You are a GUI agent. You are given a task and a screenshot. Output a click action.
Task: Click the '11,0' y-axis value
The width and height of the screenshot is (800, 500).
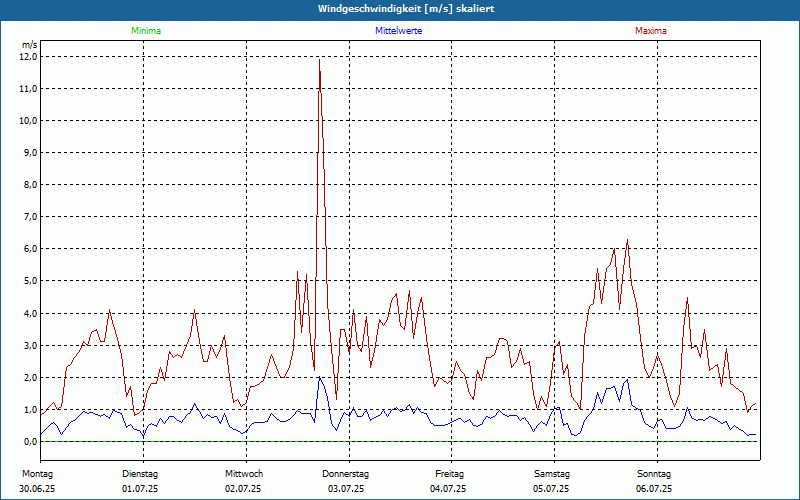coord(29,89)
